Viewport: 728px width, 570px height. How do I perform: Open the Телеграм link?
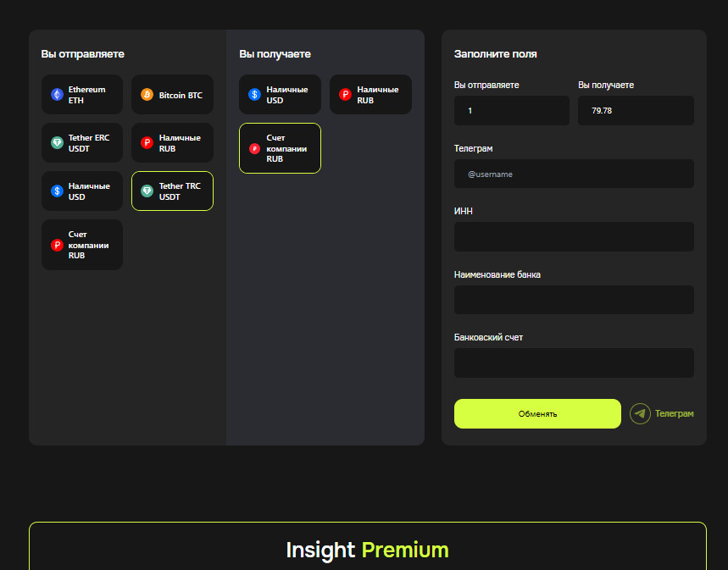pyautogui.click(x=674, y=413)
